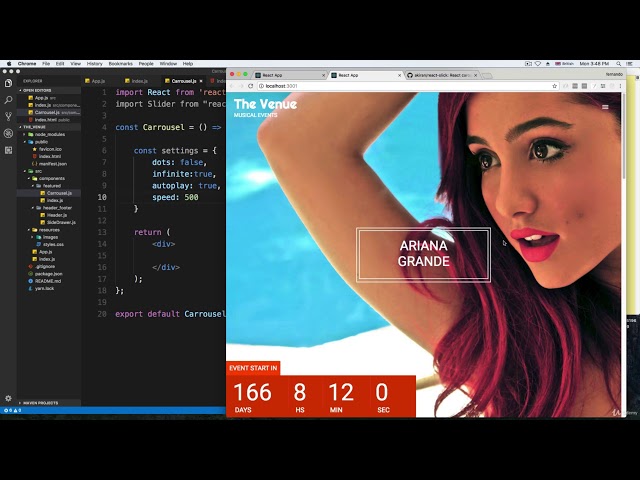Open Chrome's three-dot menu
This screenshot has width=640, height=480.
(x=620, y=86)
